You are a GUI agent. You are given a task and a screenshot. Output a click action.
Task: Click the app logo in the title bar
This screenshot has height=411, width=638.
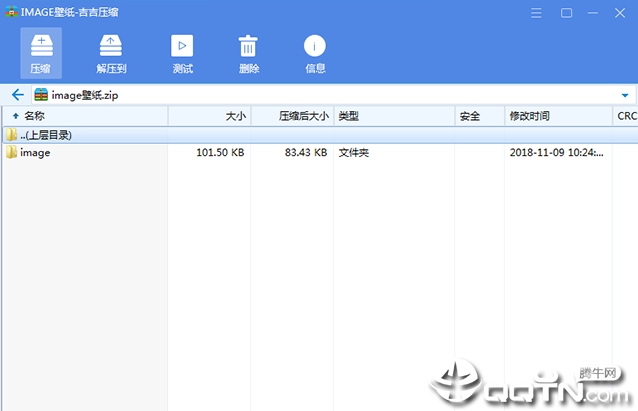click(x=11, y=12)
